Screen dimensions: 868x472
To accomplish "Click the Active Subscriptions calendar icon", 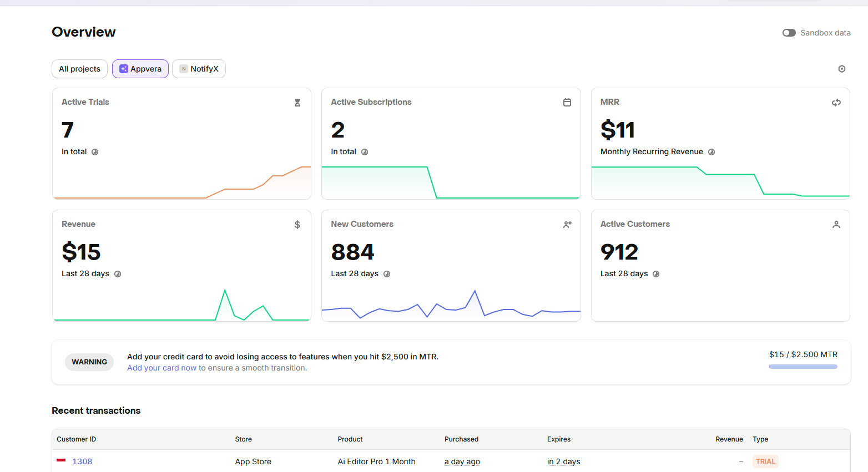I will [x=567, y=103].
